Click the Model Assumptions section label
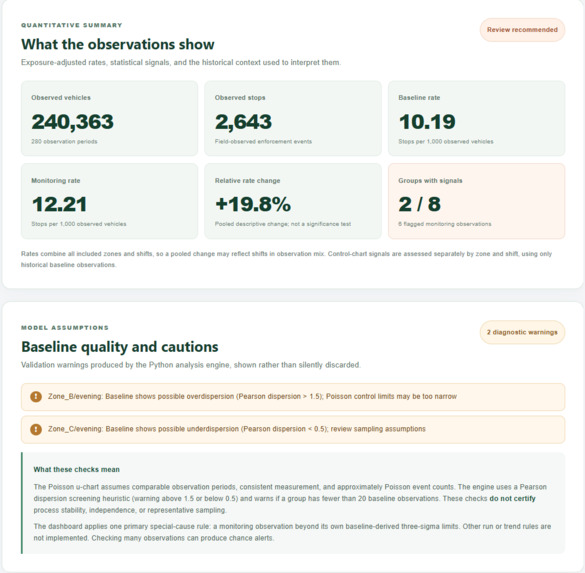The width and height of the screenshot is (585, 573). (x=65, y=328)
